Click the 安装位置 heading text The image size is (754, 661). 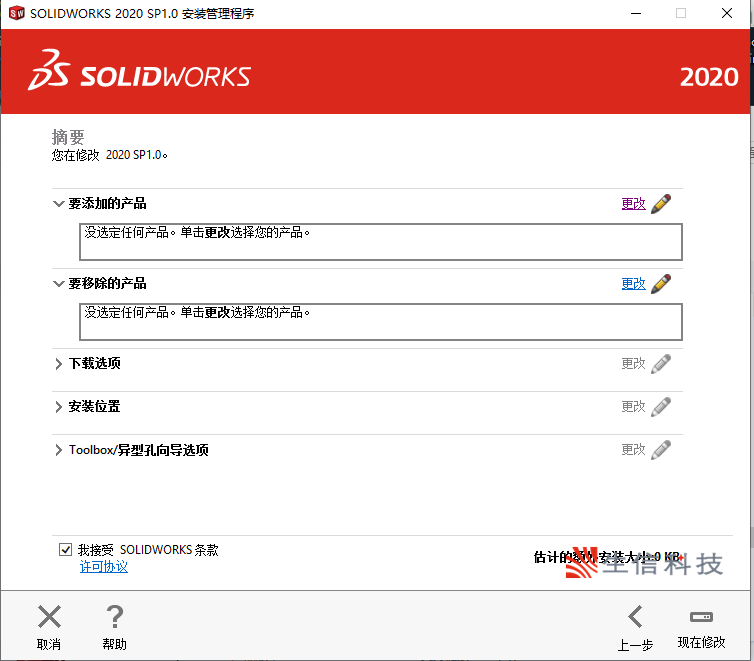(94, 407)
